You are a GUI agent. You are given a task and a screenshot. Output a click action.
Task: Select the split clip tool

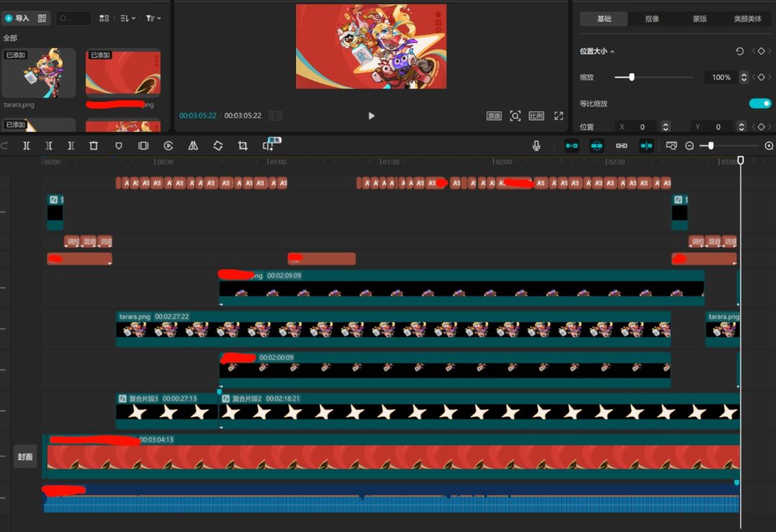click(x=27, y=146)
